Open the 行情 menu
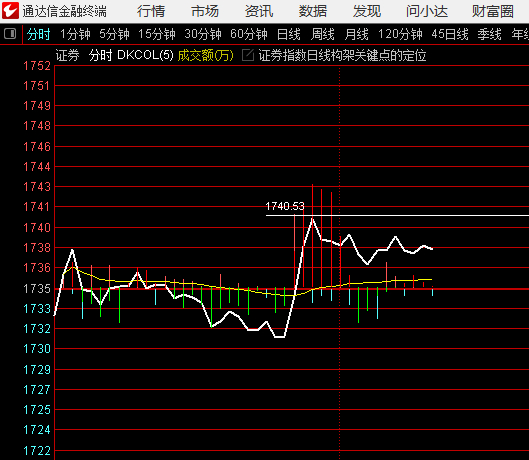Image resolution: width=529 pixels, height=460 pixels. [151, 11]
